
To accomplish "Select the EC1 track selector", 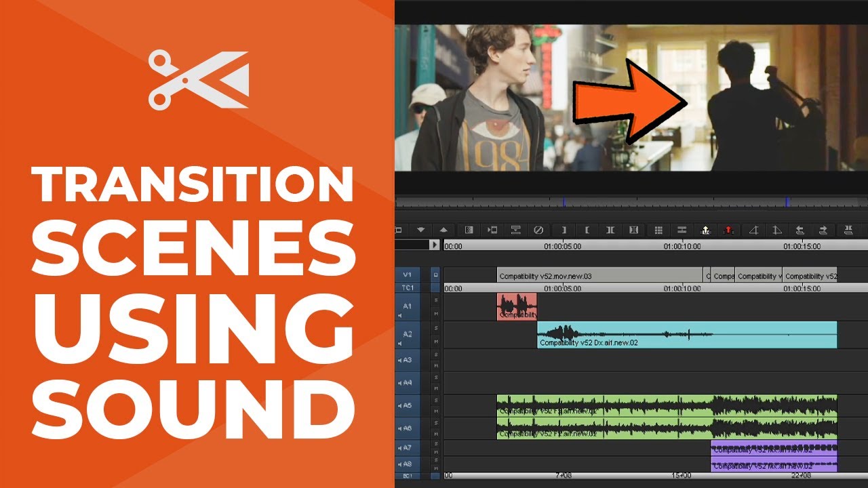I will point(407,476).
